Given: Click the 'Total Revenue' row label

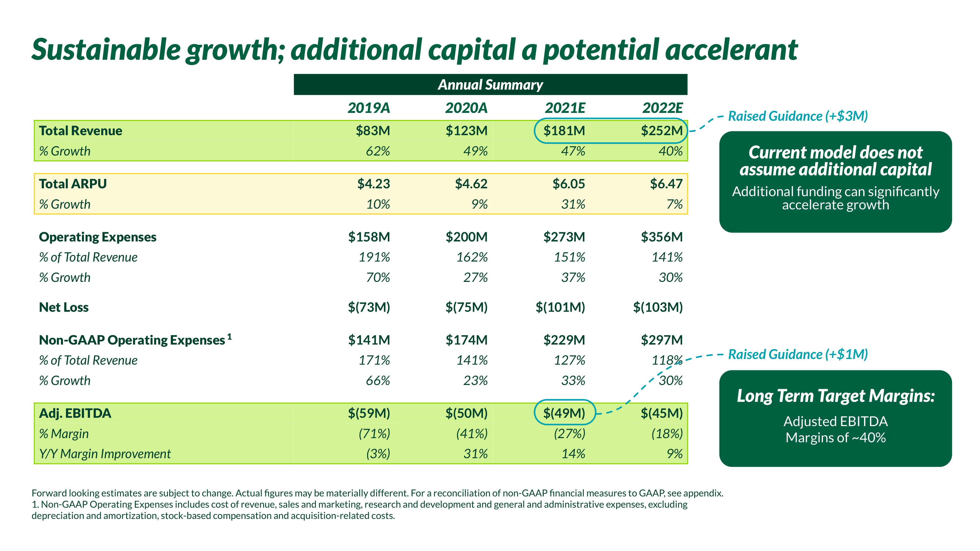Looking at the screenshot, I should 81,131.
